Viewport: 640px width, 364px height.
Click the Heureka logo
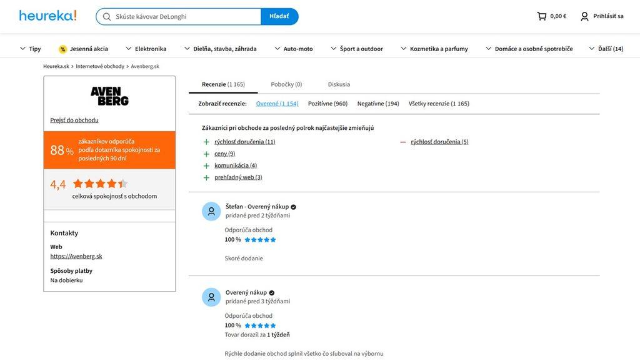(x=47, y=16)
